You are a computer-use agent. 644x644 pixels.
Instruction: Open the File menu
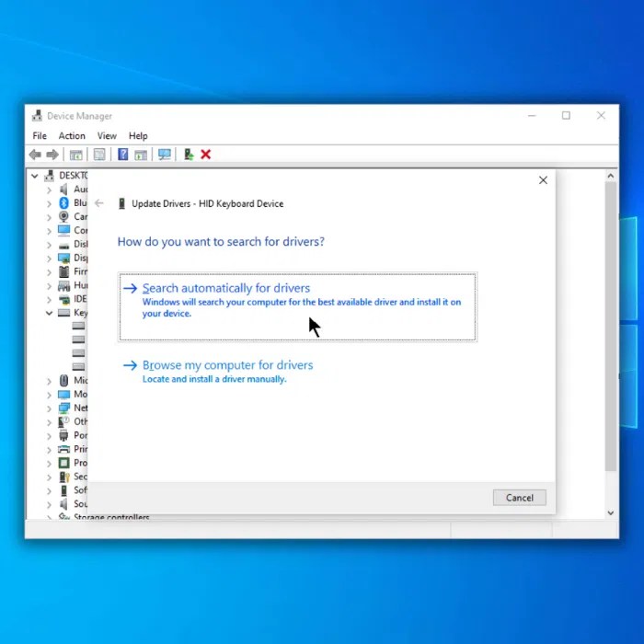coord(40,135)
